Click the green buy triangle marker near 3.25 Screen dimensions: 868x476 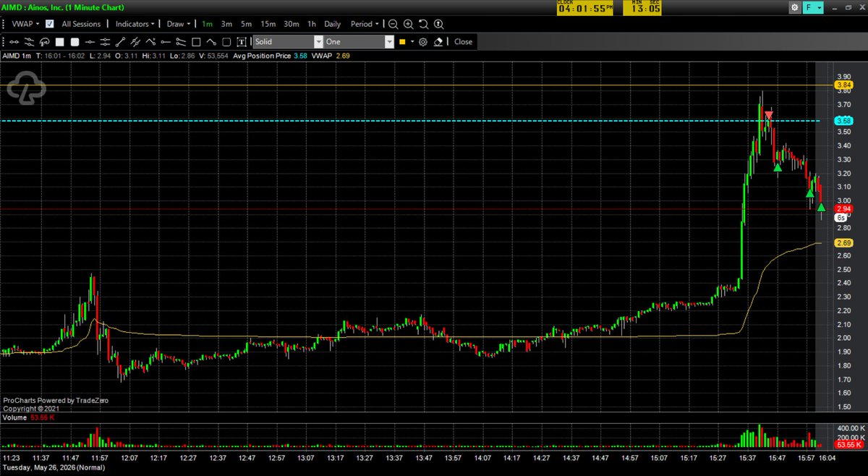point(778,167)
